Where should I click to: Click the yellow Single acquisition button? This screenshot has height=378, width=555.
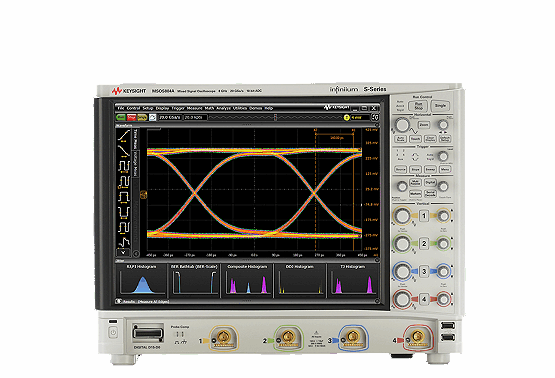(142, 117)
